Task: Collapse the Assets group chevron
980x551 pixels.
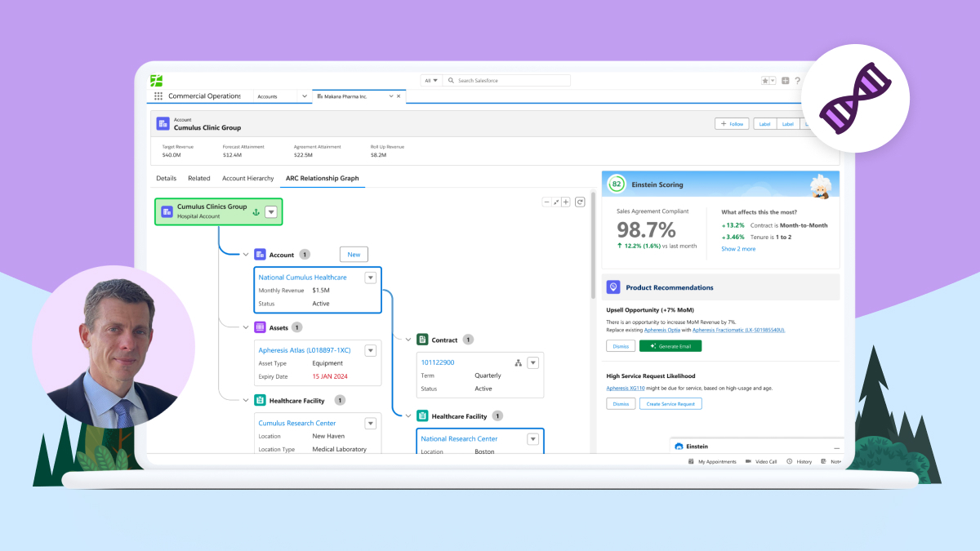Action: pos(246,327)
